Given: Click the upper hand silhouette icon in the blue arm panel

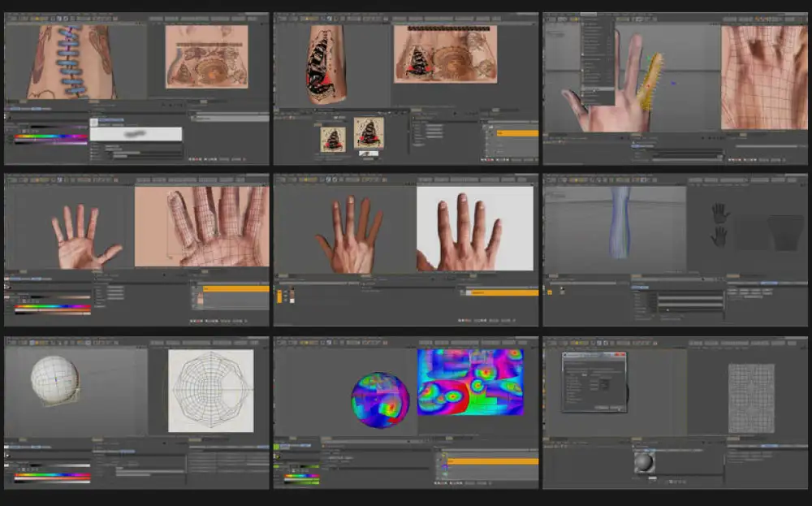Looking at the screenshot, I should tap(719, 213).
